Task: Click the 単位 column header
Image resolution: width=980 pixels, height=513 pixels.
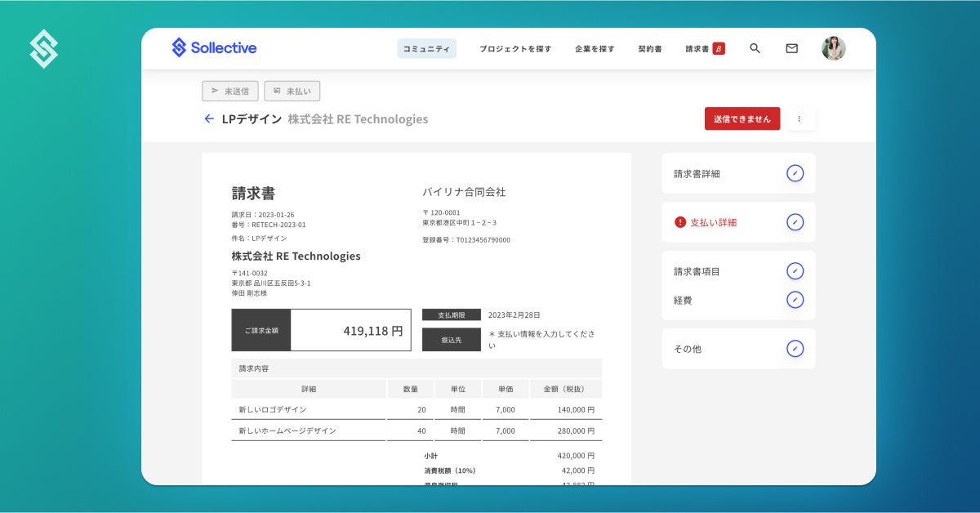Action: 457,389
